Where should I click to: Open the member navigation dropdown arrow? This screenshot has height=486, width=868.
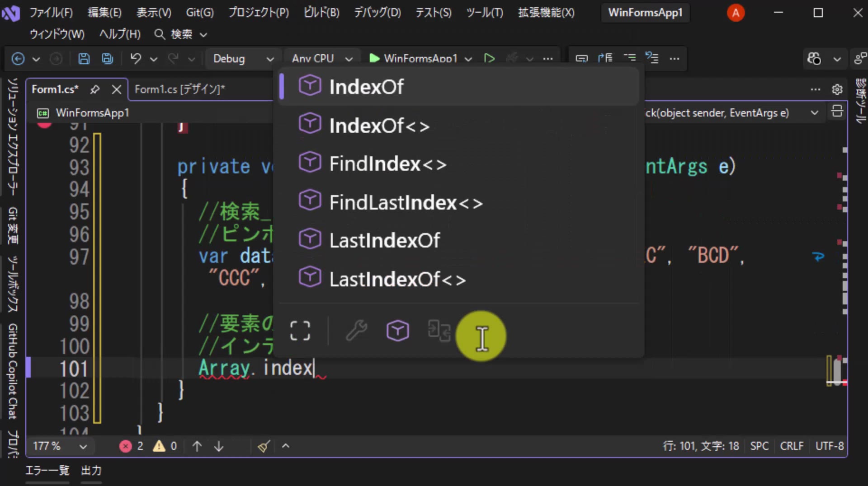coord(814,113)
